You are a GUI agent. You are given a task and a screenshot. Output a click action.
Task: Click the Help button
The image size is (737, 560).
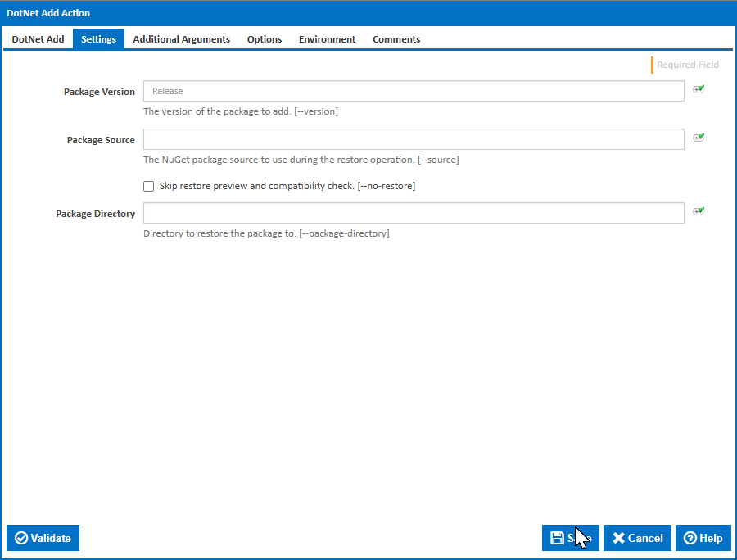(x=703, y=538)
